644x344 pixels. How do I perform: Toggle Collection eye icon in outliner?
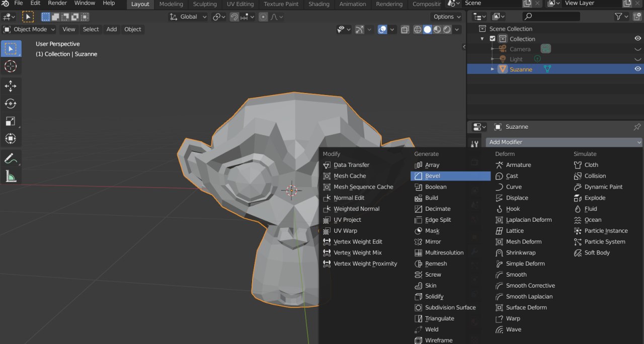coord(638,39)
